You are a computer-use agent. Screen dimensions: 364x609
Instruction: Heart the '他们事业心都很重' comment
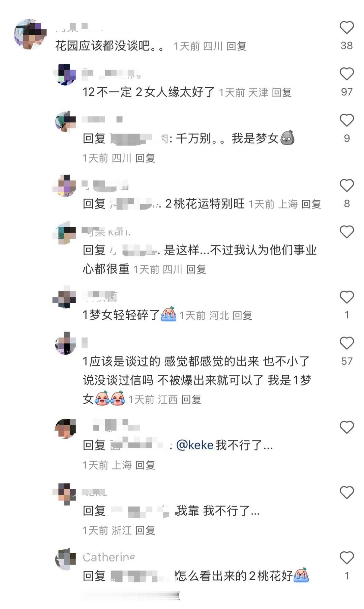[346, 232]
